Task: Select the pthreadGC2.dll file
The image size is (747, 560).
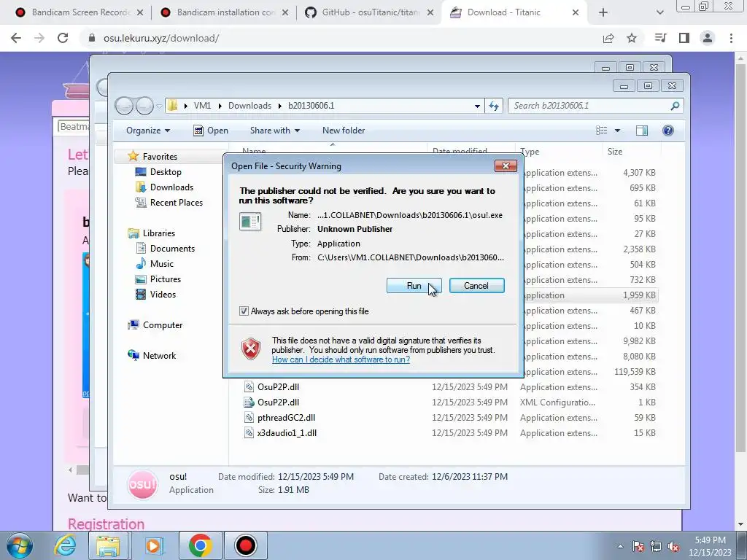Action: (x=286, y=418)
